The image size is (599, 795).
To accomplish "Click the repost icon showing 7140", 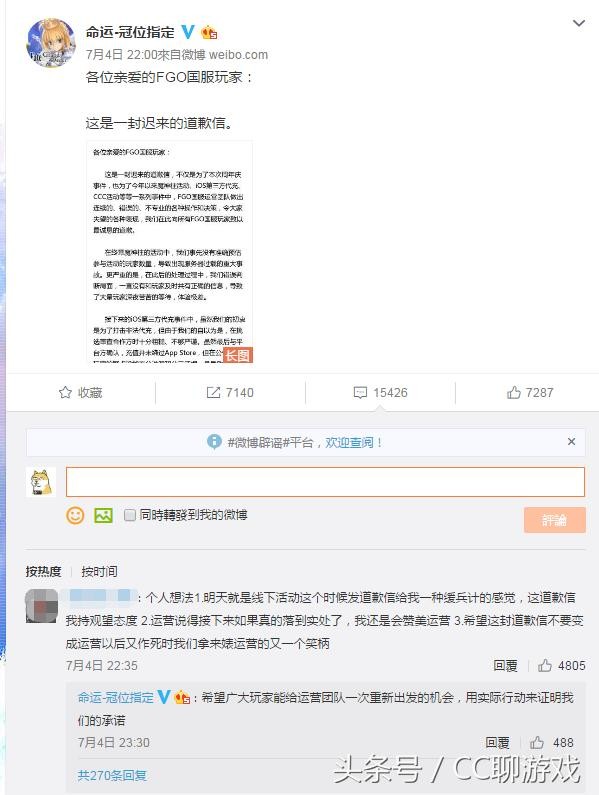I will pyautogui.click(x=213, y=392).
